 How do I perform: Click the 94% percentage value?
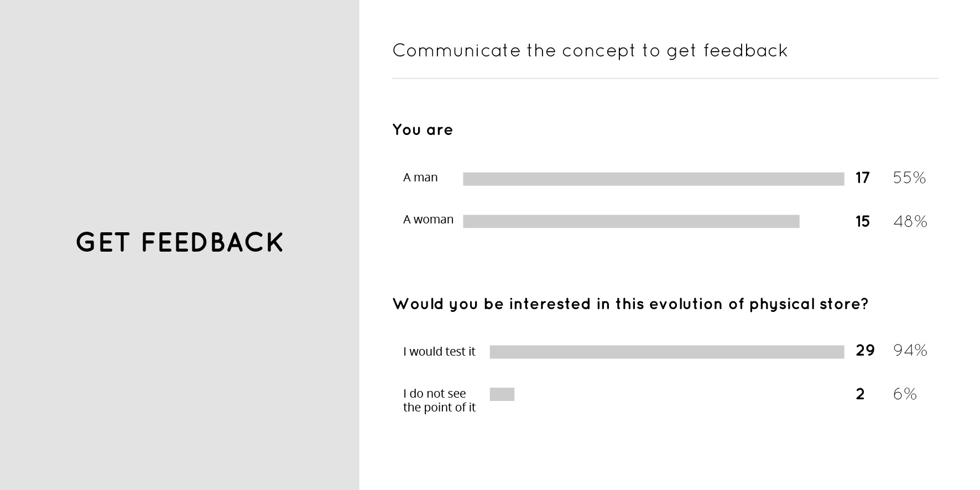[910, 350]
